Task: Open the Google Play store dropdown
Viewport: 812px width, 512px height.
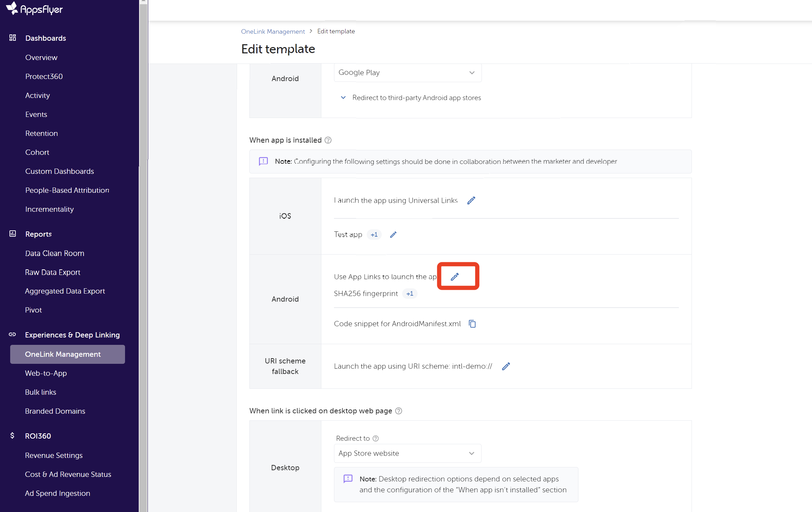Action: [x=407, y=72]
